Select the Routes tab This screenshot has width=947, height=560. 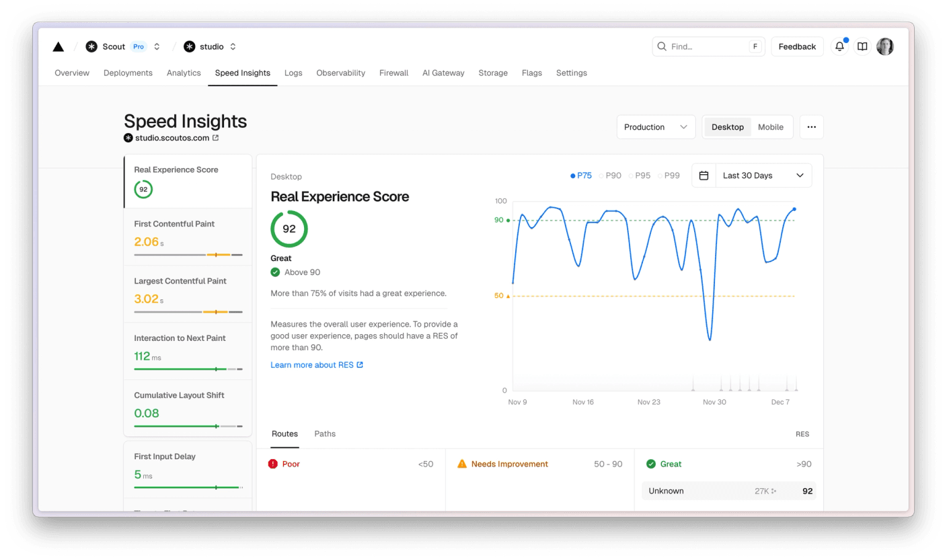tap(285, 434)
